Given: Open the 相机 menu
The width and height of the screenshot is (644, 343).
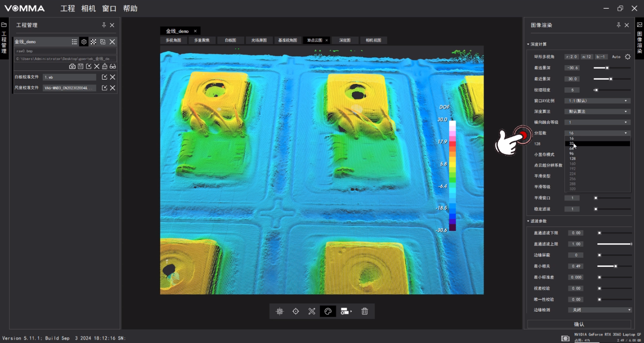Looking at the screenshot, I should [88, 9].
